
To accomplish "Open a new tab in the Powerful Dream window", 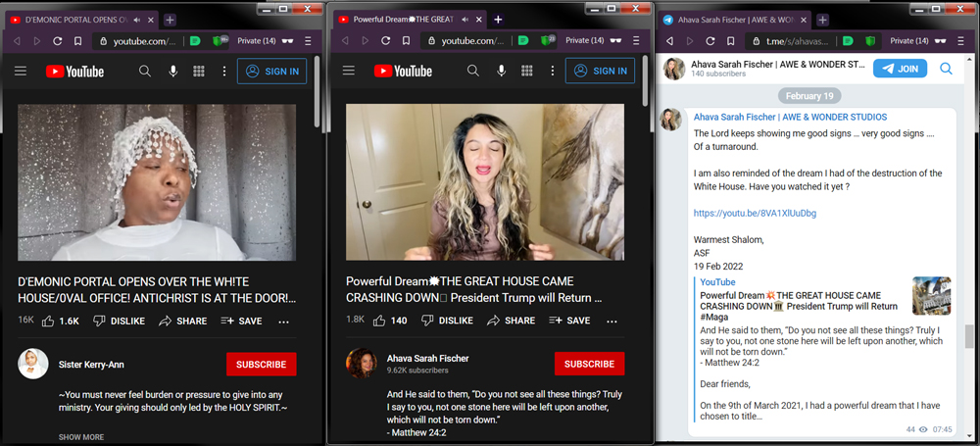I will [x=498, y=20].
